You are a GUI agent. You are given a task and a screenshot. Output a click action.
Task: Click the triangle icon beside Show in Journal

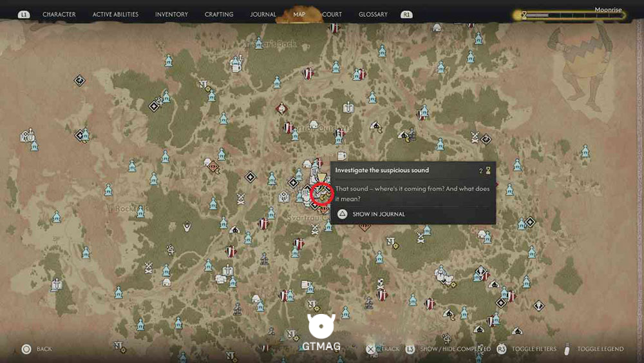click(x=342, y=214)
